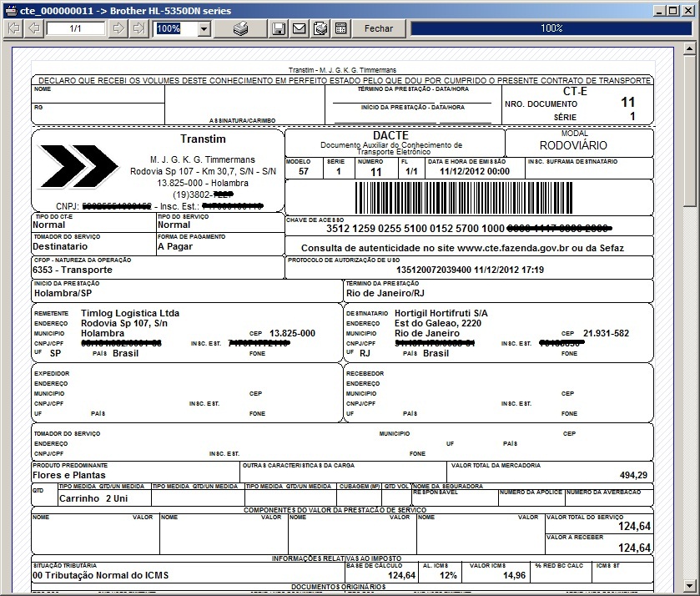Go to the first page of the preview
Screen dimensions: 700x596
[x=14, y=28]
